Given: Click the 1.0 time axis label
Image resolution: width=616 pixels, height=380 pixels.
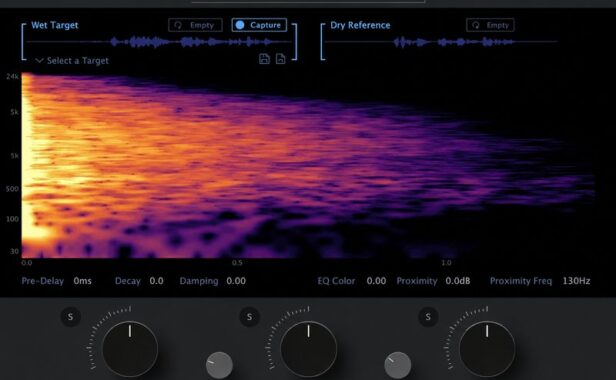Looking at the screenshot, I should [446, 263].
